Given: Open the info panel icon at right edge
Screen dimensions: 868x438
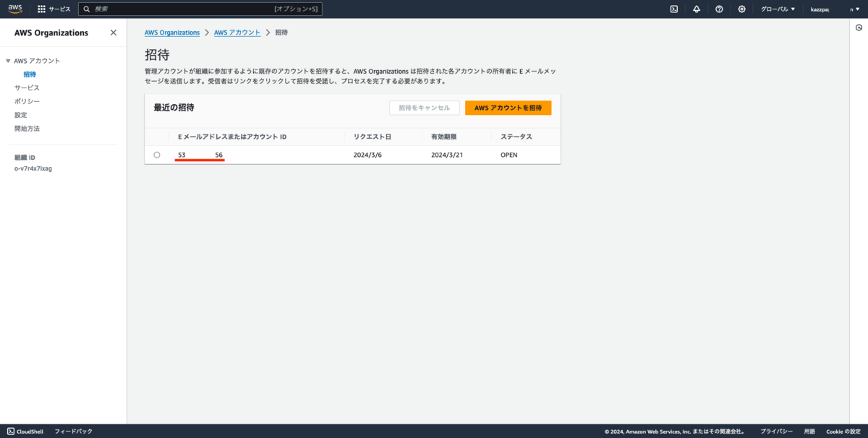Looking at the screenshot, I should [859, 27].
